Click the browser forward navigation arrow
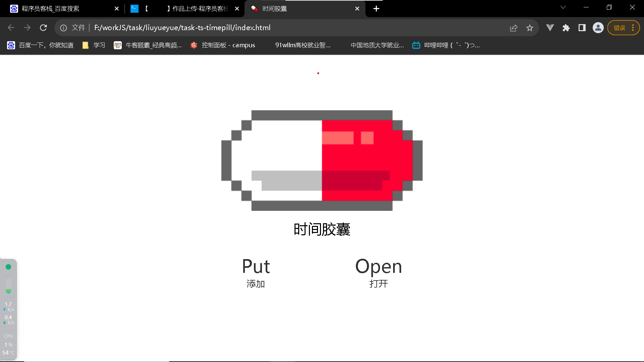The height and width of the screenshot is (362, 644). click(x=27, y=27)
